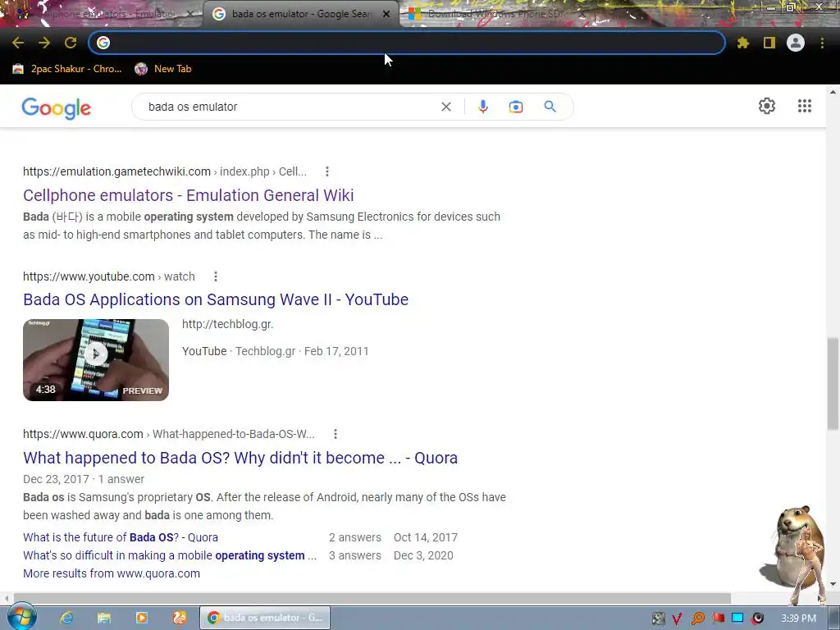Click the red V tray icon

click(x=677, y=619)
